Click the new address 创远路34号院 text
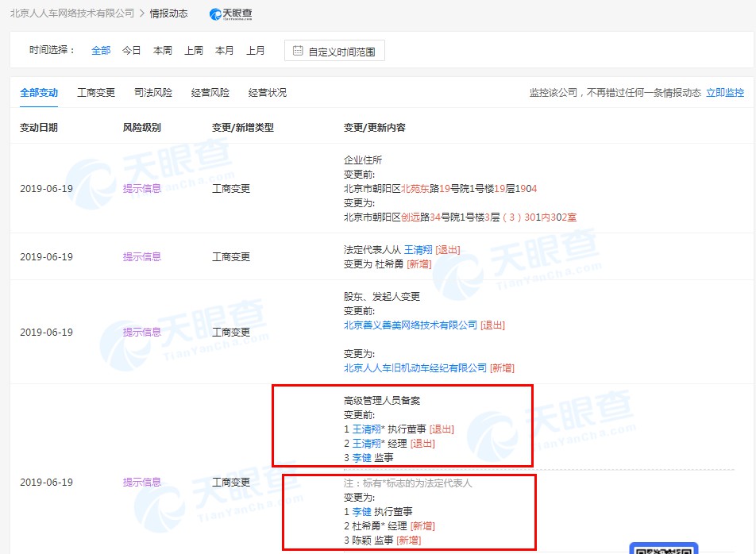The height and width of the screenshot is (554, 756). pos(460,217)
